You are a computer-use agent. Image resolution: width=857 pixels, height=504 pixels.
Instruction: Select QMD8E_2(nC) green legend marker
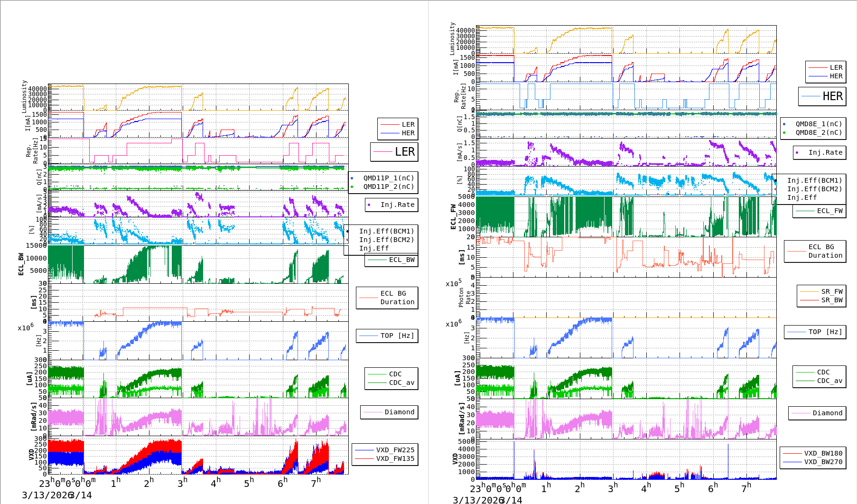pyautogui.click(x=784, y=133)
